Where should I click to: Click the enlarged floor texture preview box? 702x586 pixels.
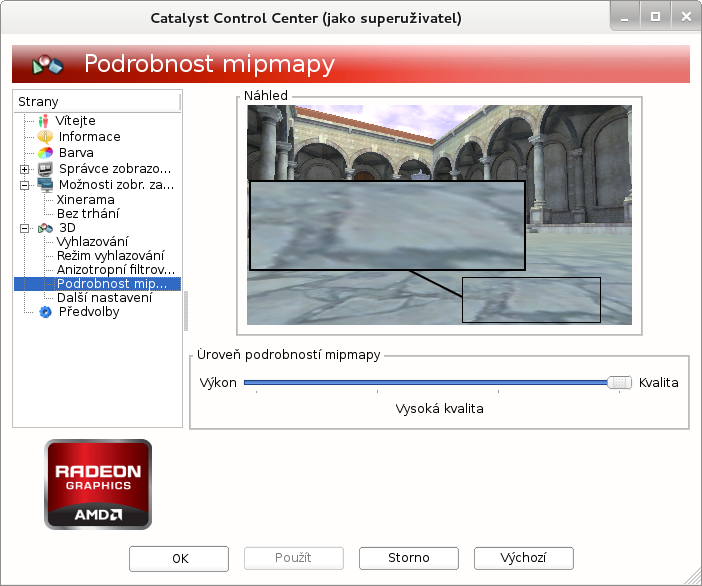(387, 226)
